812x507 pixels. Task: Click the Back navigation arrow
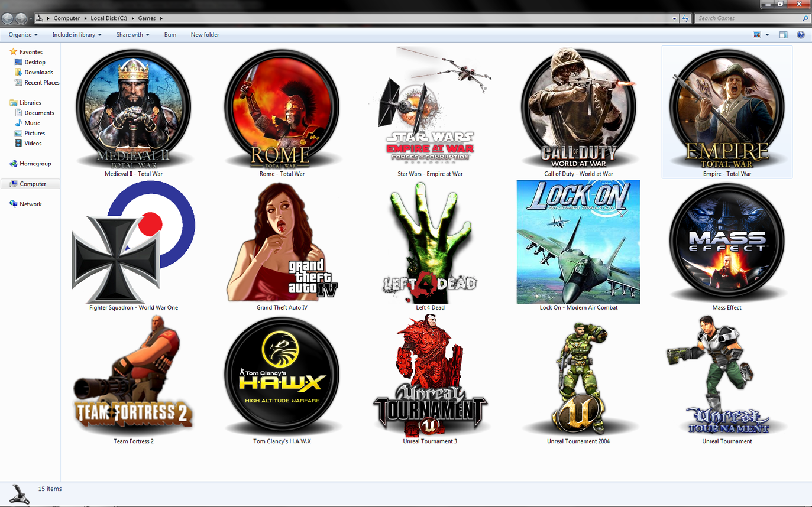tap(8, 18)
